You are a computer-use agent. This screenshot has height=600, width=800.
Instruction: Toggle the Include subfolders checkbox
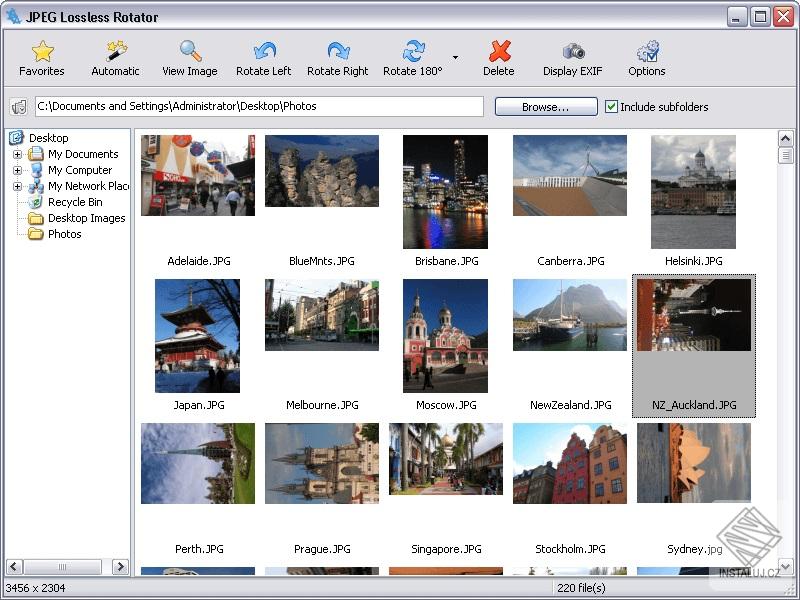[613, 106]
